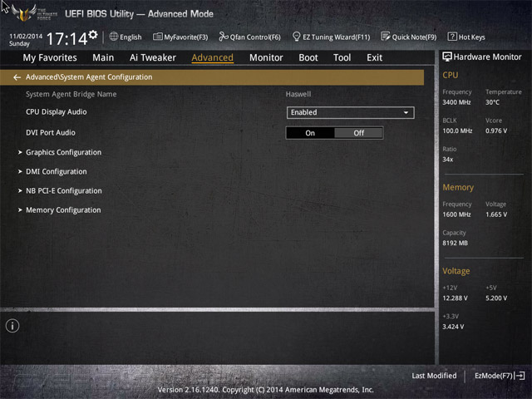The width and height of the screenshot is (532, 399).
Task: Open the CPU Display Audio dropdown
Action: pos(351,113)
